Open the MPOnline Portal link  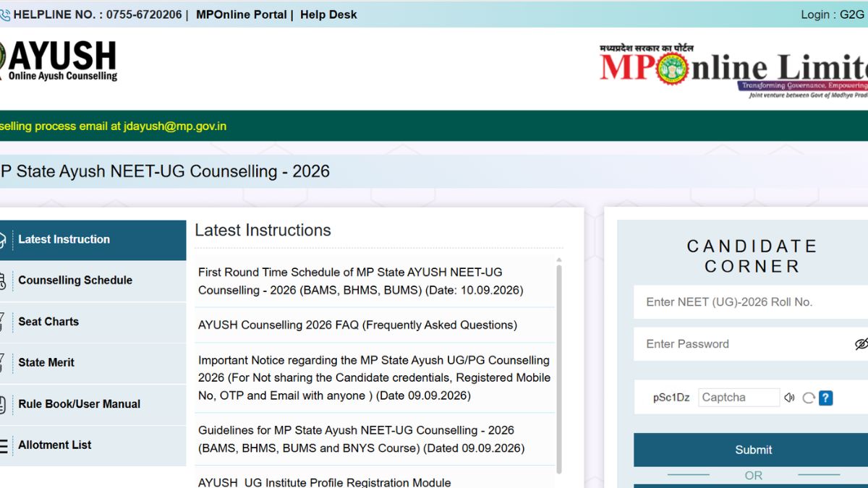(x=241, y=14)
